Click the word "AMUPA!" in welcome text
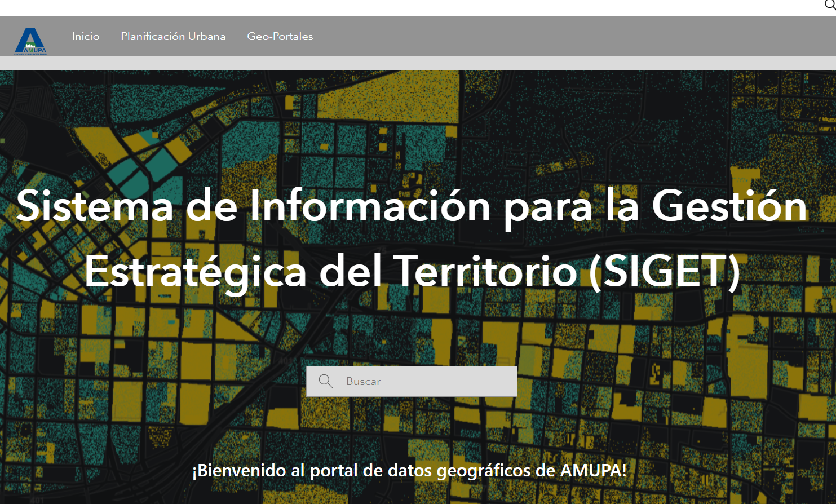Image resolution: width=836 pixels, height=504 pixels. pyautogui.click(x=593, y=470)
